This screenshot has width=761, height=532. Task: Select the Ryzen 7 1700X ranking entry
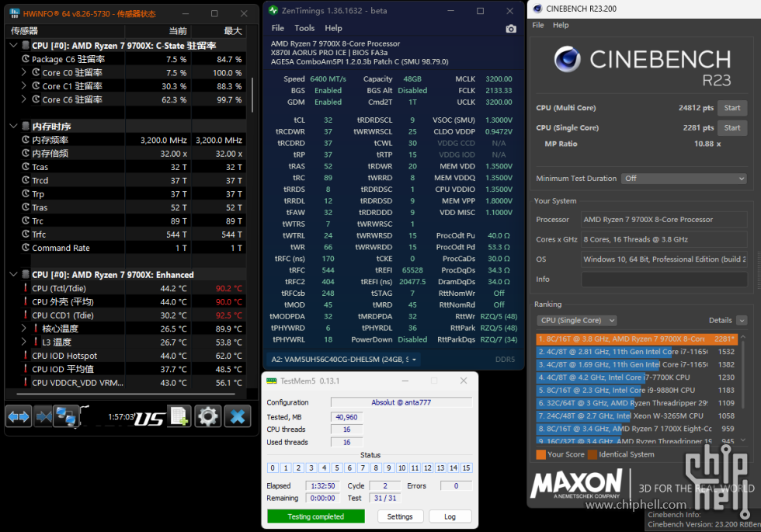tap(636, 429)
